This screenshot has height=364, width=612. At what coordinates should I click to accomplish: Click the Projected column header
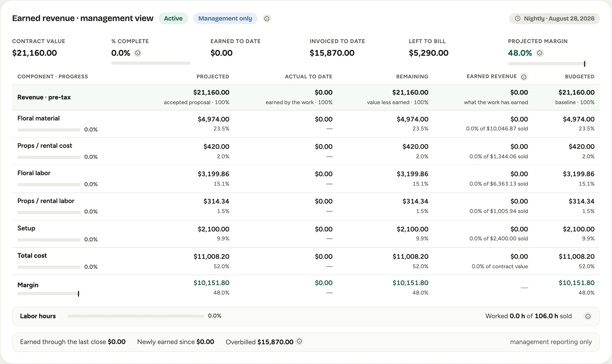(213, 77)
